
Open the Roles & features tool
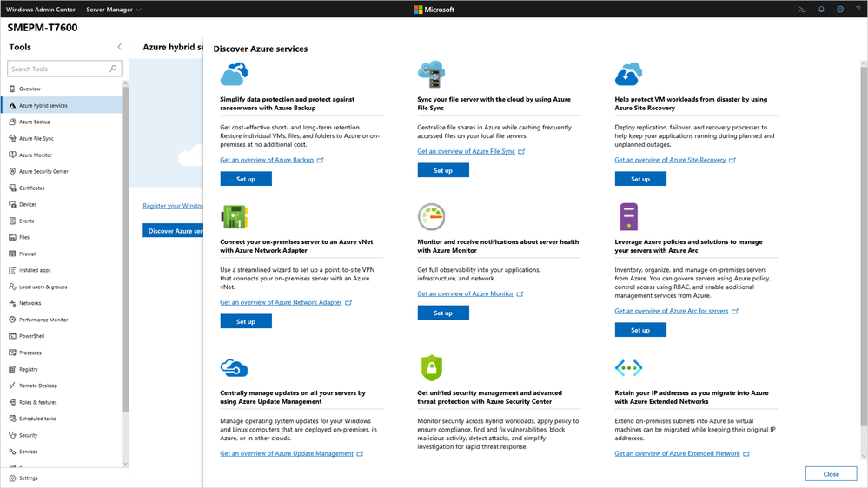pyautogui.click(x=62, y=402)
